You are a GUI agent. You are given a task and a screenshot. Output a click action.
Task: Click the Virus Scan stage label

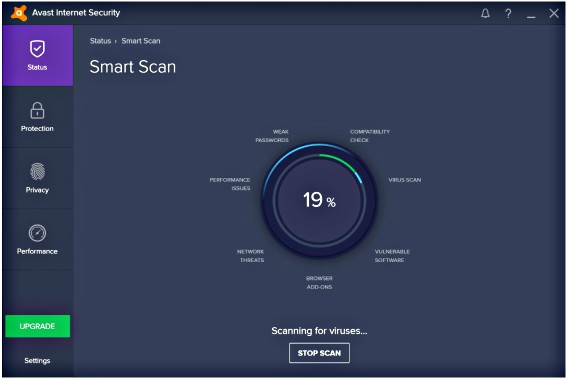pos(405,180)
